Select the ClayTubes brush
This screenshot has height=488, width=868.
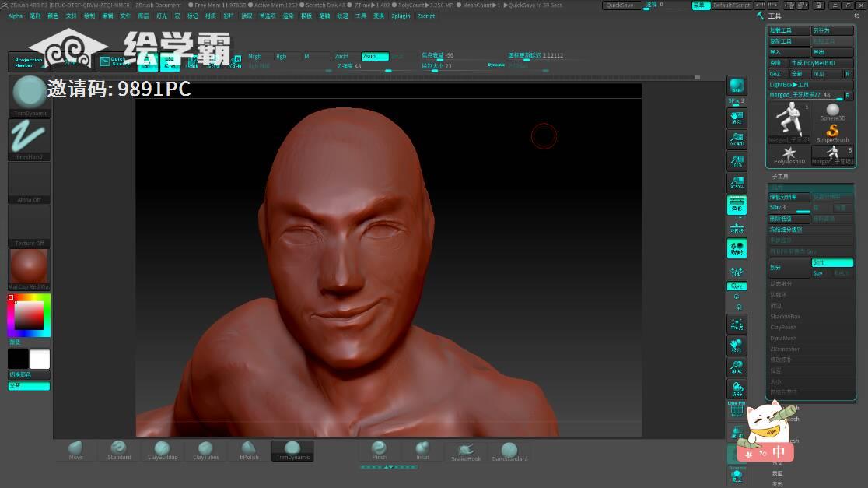205,451
